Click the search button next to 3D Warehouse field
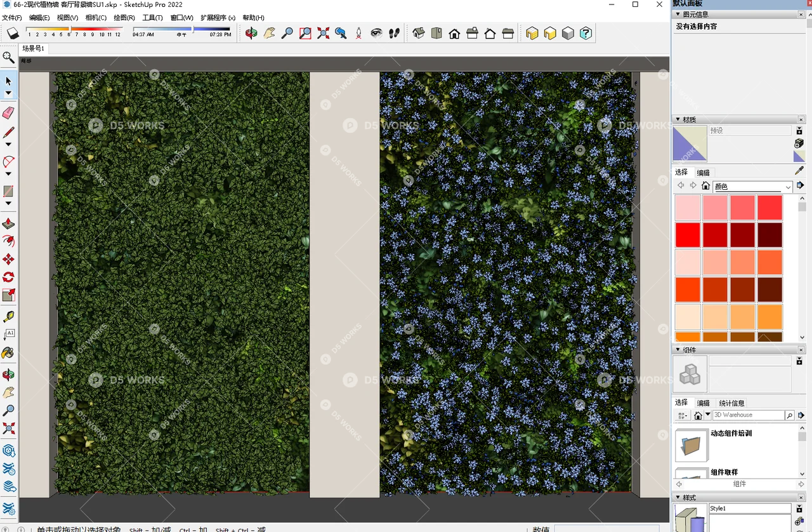Image resolution: width=812 pixels, height=532 pixels. coord(790,415)
